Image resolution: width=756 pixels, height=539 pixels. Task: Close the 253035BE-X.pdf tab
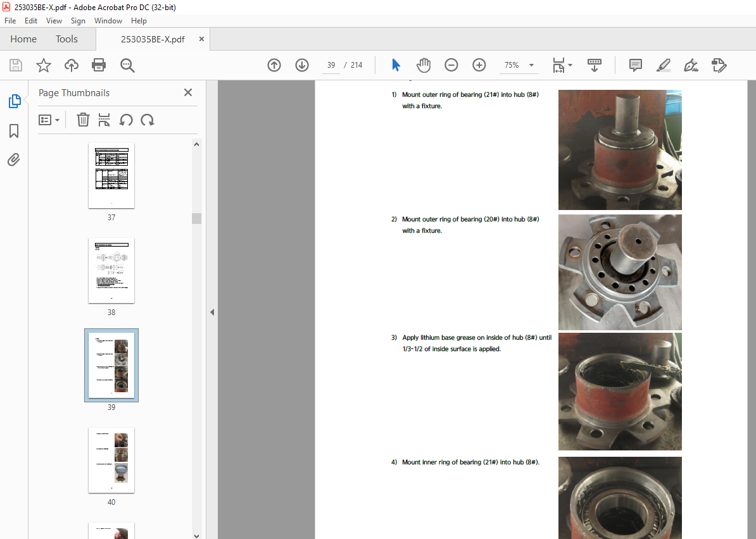point(201,39)
